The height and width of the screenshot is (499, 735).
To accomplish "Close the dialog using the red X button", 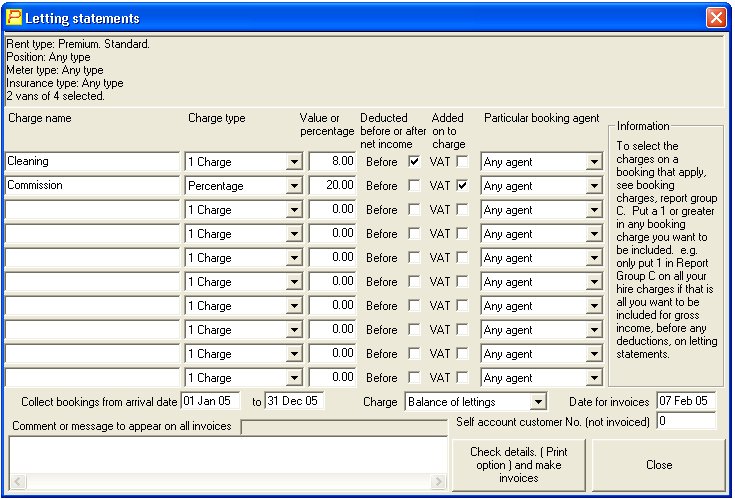I will click(716, 18).
